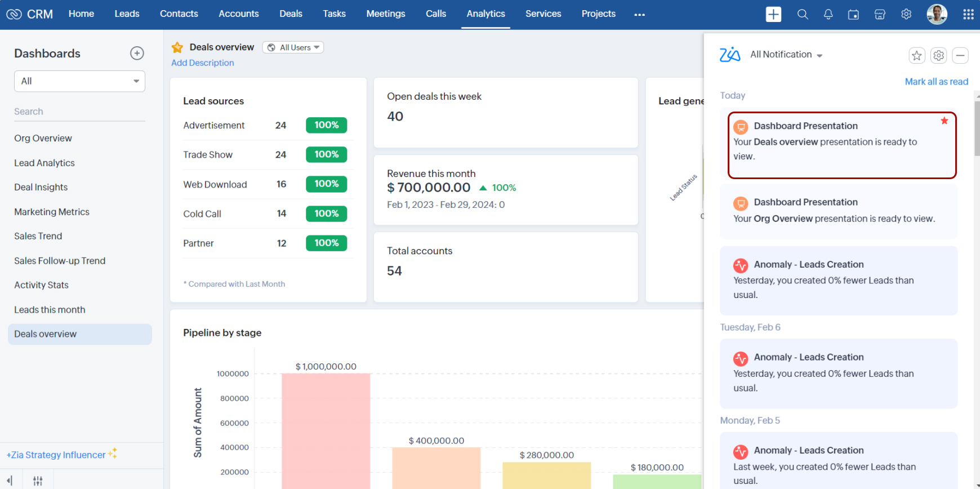The height and width of the screenshot is (489, 980).
Task: Switch to the Deals tab
Action: click(291, 14)
